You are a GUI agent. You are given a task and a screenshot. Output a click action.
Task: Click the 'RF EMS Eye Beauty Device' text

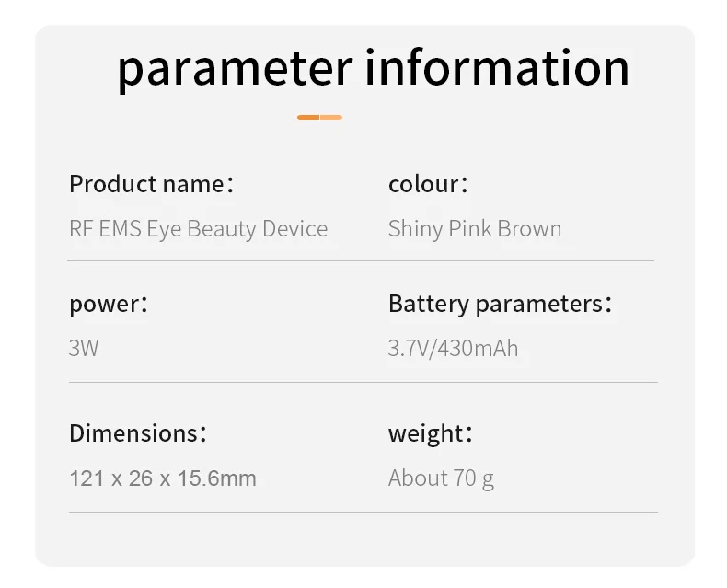(198, 229)
